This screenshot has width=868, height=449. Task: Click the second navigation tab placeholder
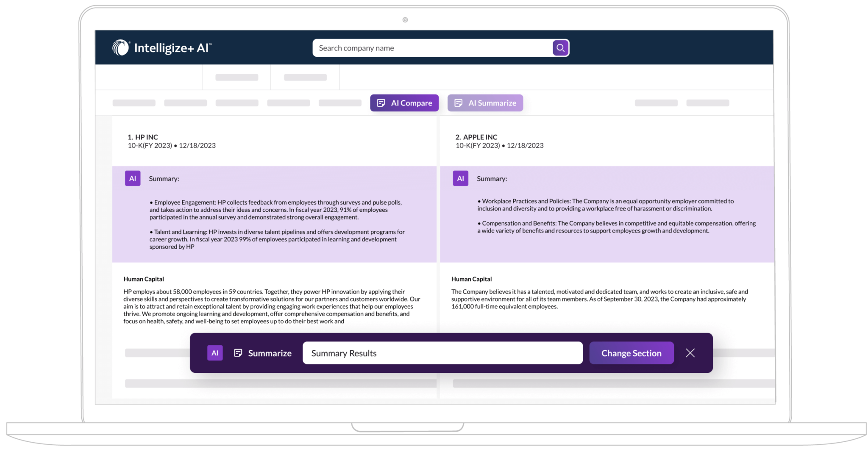305,77
